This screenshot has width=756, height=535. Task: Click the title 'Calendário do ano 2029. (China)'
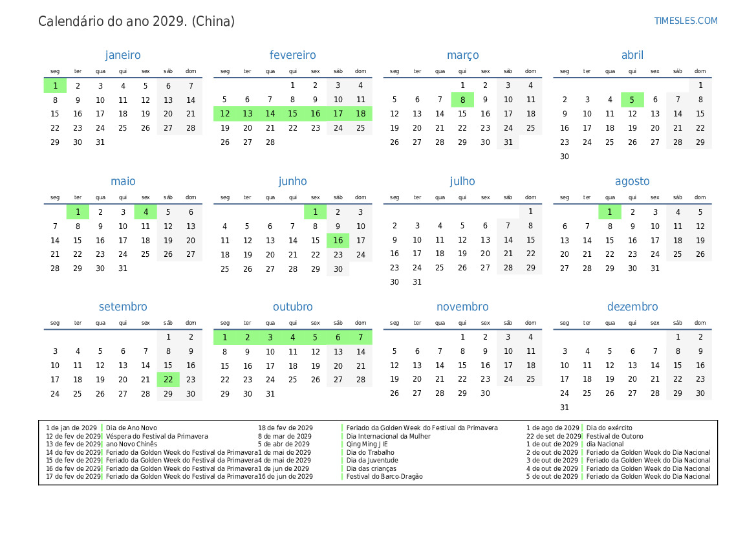coord(136,21)
